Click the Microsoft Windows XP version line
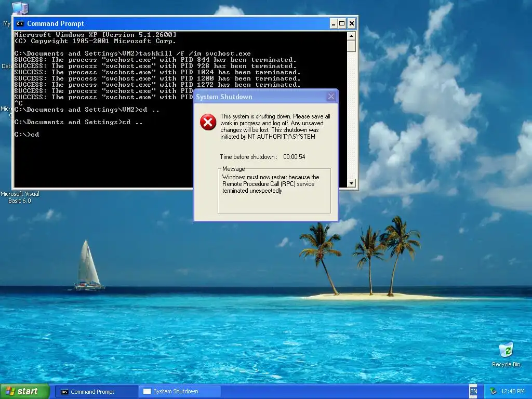The width and height of the screenshot is (532, 399). pos(96,35)
